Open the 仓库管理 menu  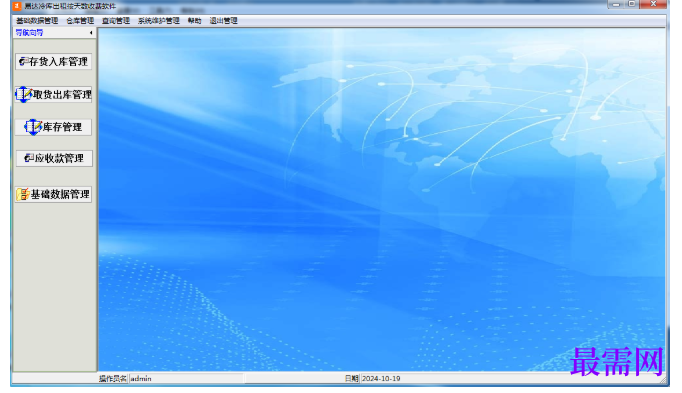click(80, 20)
